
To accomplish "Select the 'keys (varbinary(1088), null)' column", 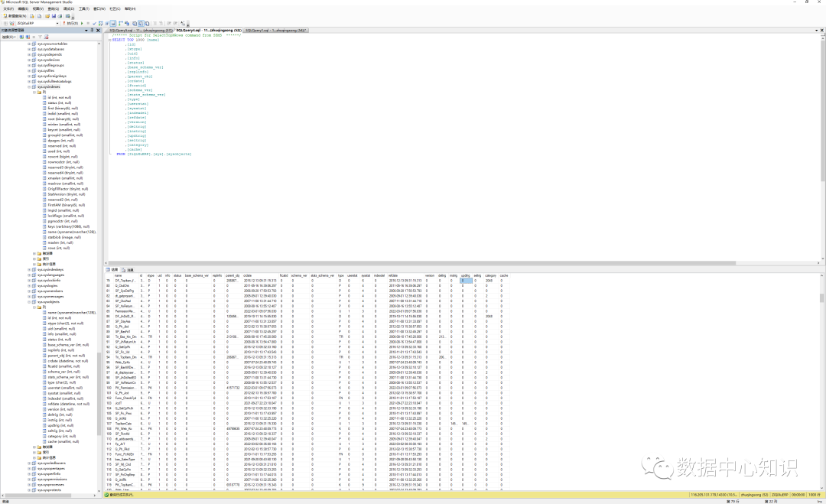I will (x=69, y=226).
